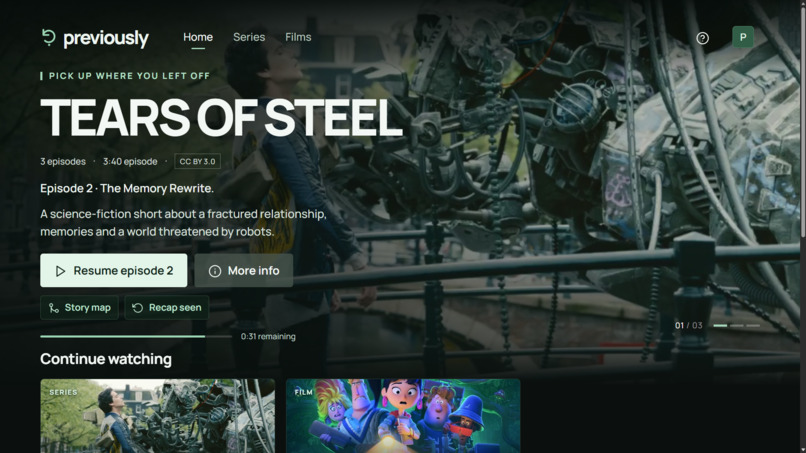Click the Continue watching heading
Image resolution: width=806 pixels, height=453 pixels.
coord(106,359)
